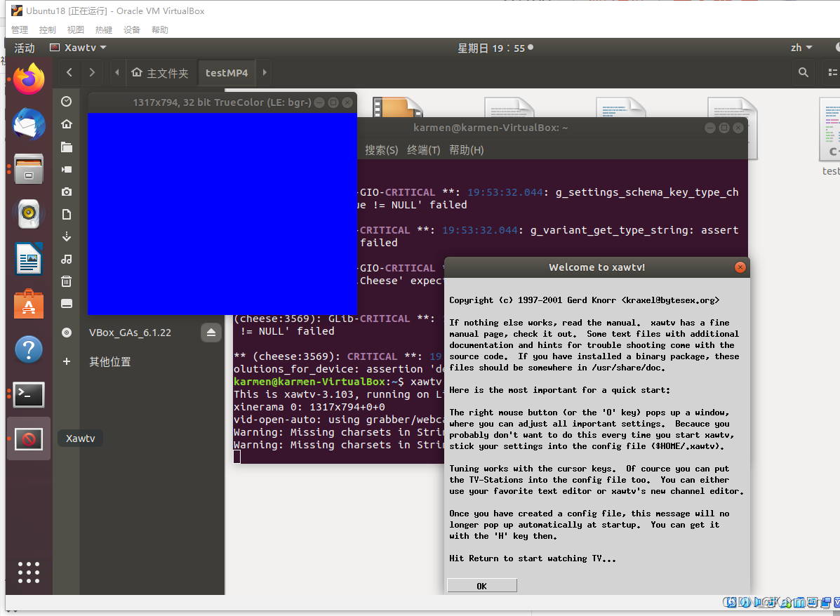Toggle the Files view mode button
Viewport: 840px width, 616px height.
tap(832, 72)
